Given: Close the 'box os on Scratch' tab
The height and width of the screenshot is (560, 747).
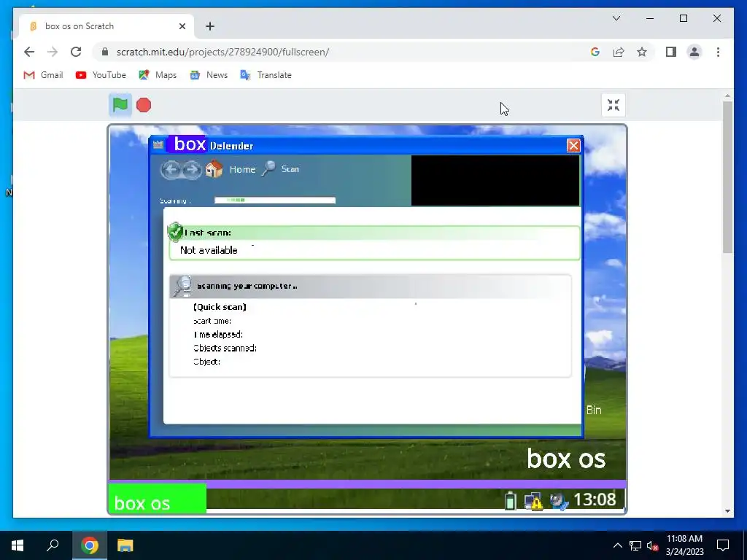Looking at the screenshot, I should (182, 26).
